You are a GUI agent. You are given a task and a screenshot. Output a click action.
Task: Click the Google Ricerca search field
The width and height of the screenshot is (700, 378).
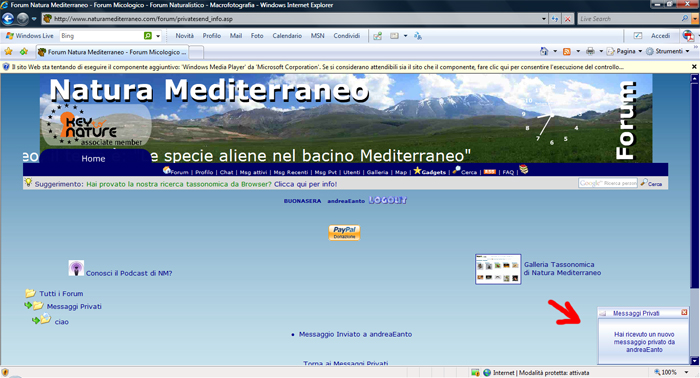(608, 183)
